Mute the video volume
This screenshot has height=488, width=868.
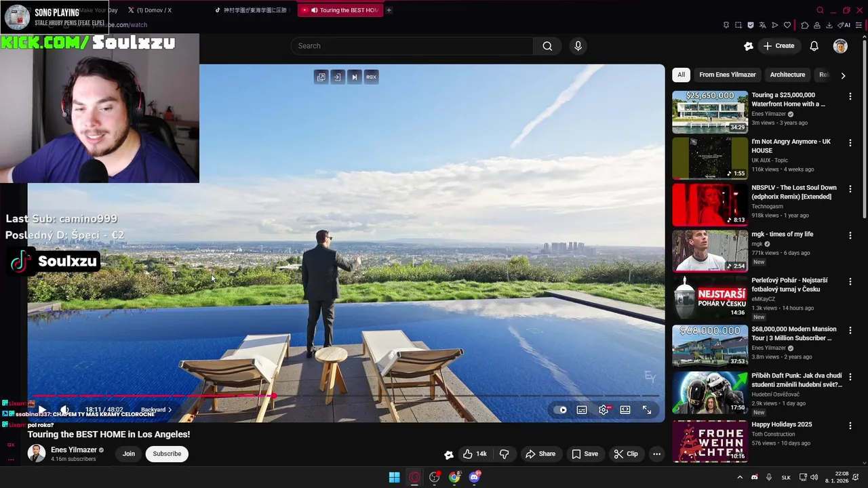click(x=64, y=410)
